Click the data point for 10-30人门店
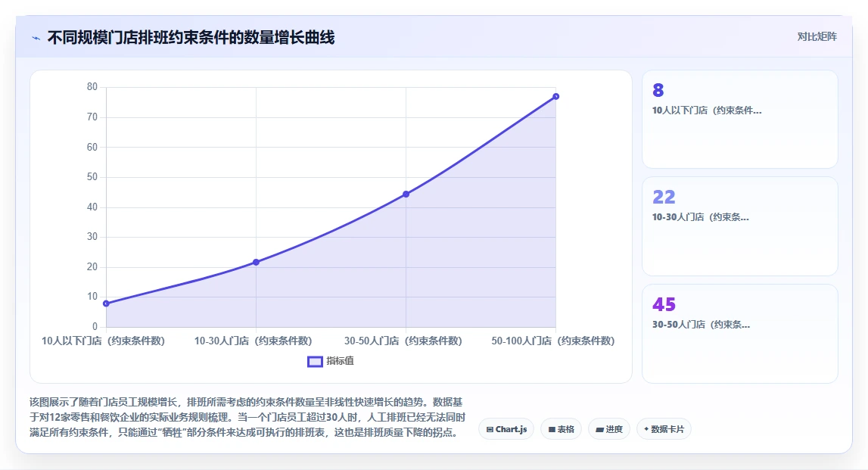This screenshot has height=470, width=868. click(257, 262)
